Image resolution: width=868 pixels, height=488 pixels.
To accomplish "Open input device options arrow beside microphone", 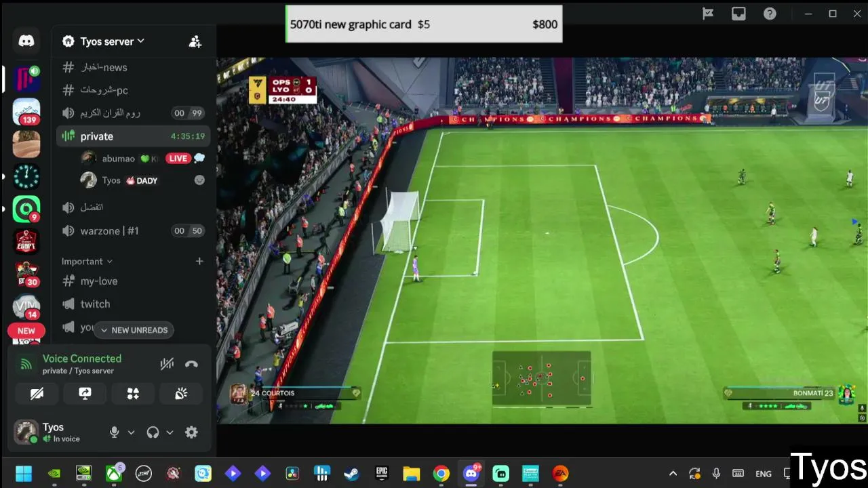I will coord(131,432).
